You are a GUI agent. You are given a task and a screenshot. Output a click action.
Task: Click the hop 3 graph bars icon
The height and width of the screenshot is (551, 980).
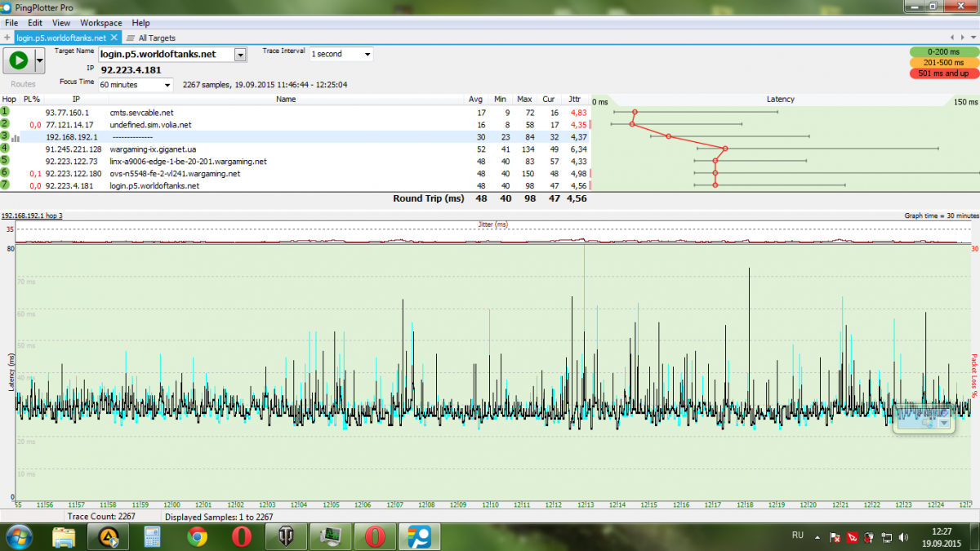16,137
